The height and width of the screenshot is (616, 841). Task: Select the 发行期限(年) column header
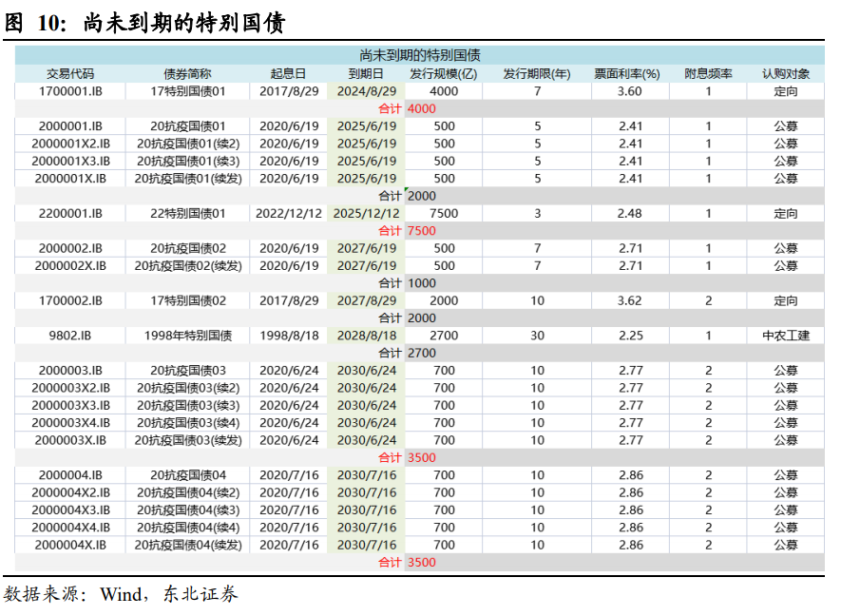pos(537,74)
